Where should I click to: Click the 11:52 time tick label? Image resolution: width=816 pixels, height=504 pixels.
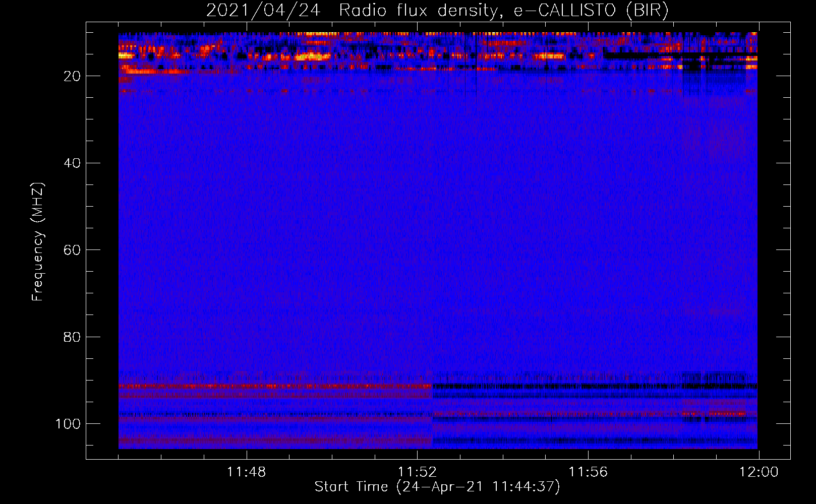(x=417, y=472)
